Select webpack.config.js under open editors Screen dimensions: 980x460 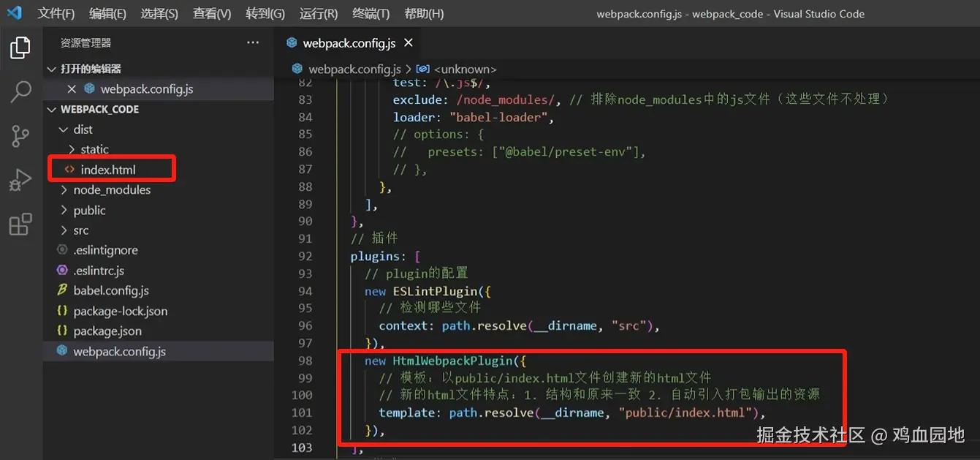147,89
